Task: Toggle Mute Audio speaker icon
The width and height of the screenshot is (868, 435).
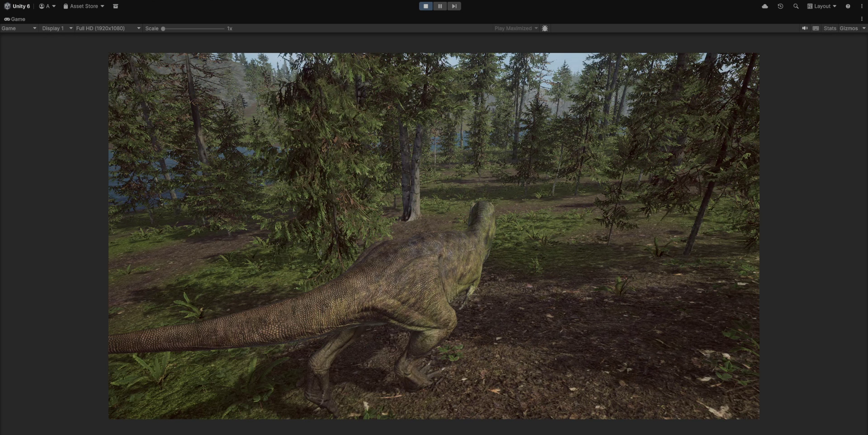Action: pyautogui.click(x=805, y=28)
